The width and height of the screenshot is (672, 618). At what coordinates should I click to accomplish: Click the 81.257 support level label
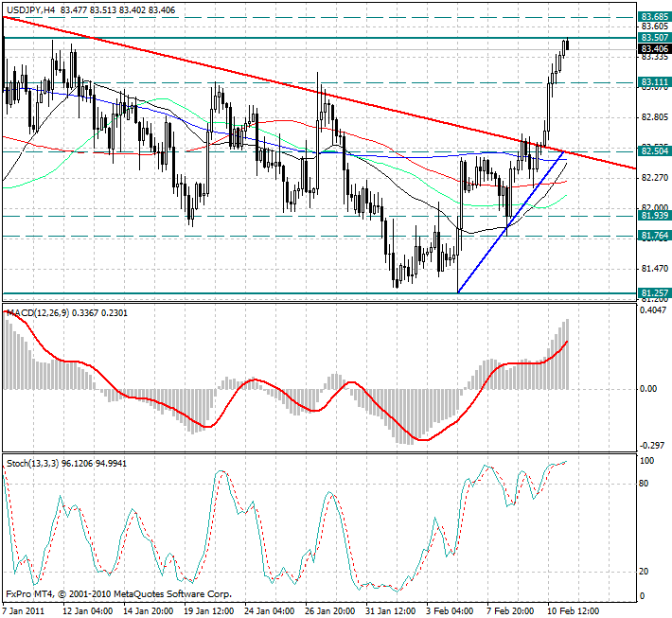[x=655, y=293]
